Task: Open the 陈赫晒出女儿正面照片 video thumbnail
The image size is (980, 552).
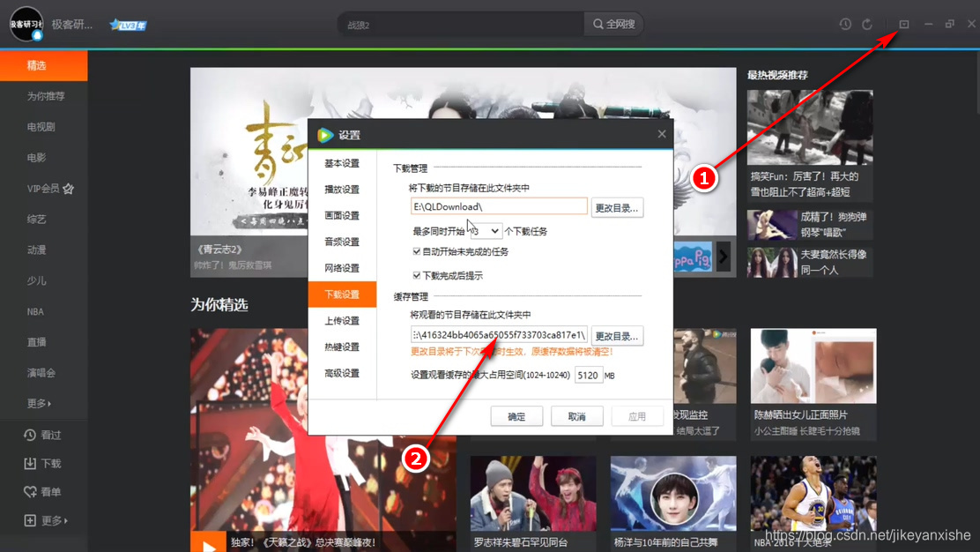Action: coord(813,366)
